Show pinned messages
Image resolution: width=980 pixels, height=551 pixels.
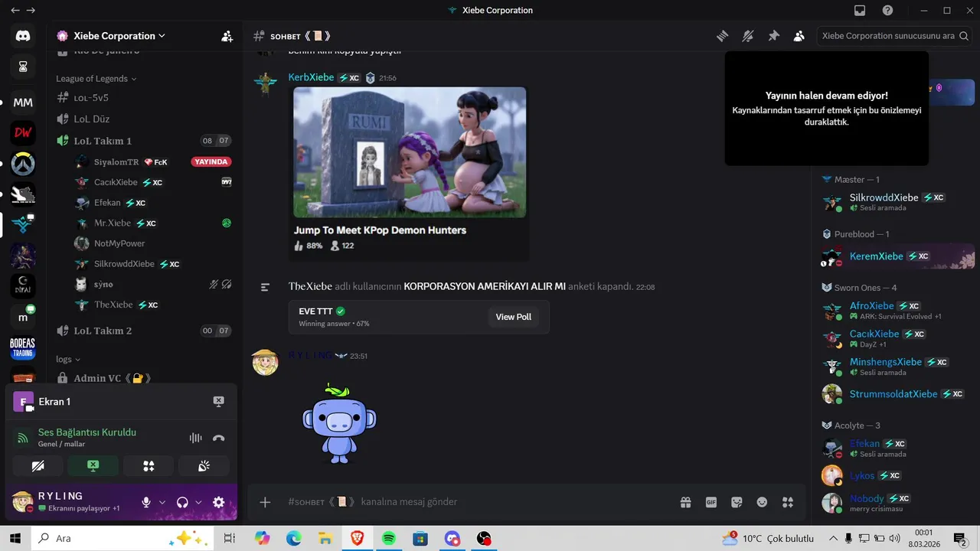(x=773, y=36)
